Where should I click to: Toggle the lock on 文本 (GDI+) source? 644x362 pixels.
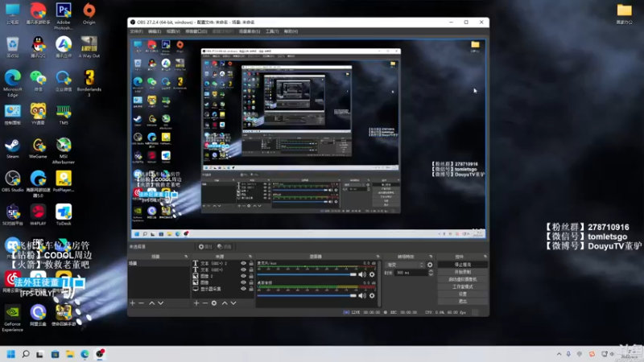[251, 269]
